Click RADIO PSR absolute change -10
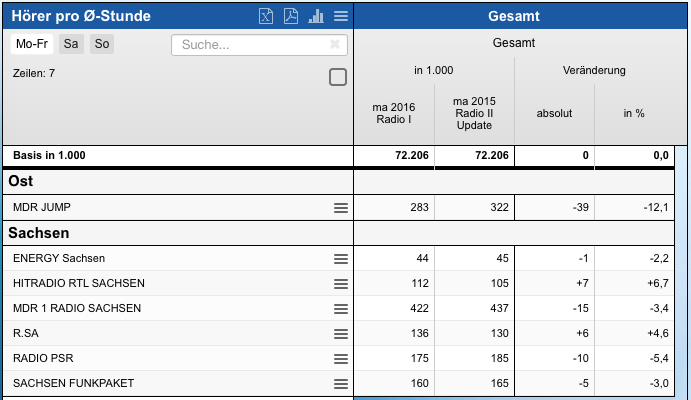 581,358
